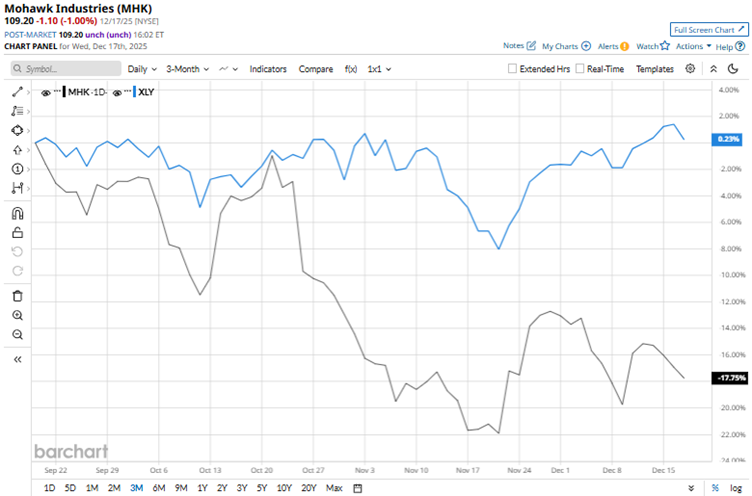Select the 1D time range
752x496 pixels.
[49, 488]
